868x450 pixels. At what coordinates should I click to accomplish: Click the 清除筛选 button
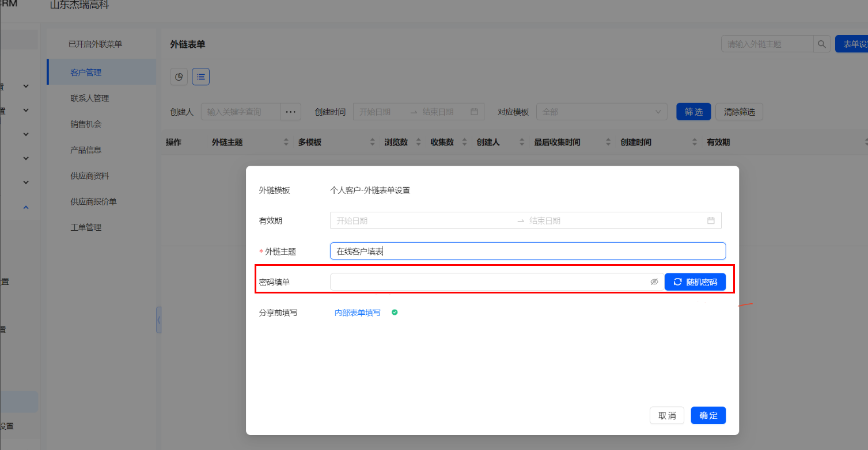[739, 112]
